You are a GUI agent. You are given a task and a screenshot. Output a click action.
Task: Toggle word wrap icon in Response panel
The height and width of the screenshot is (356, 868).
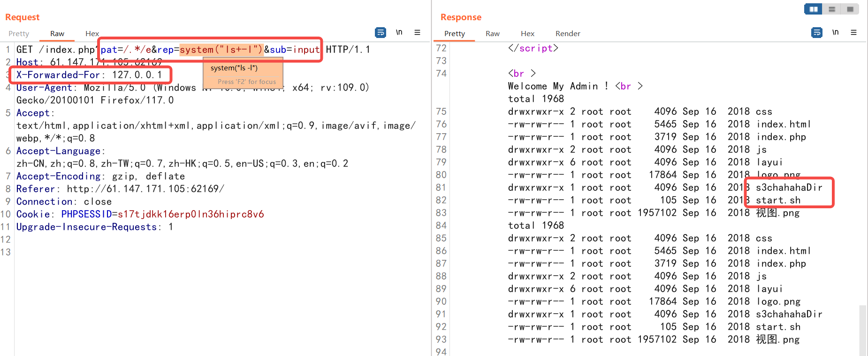817,32
